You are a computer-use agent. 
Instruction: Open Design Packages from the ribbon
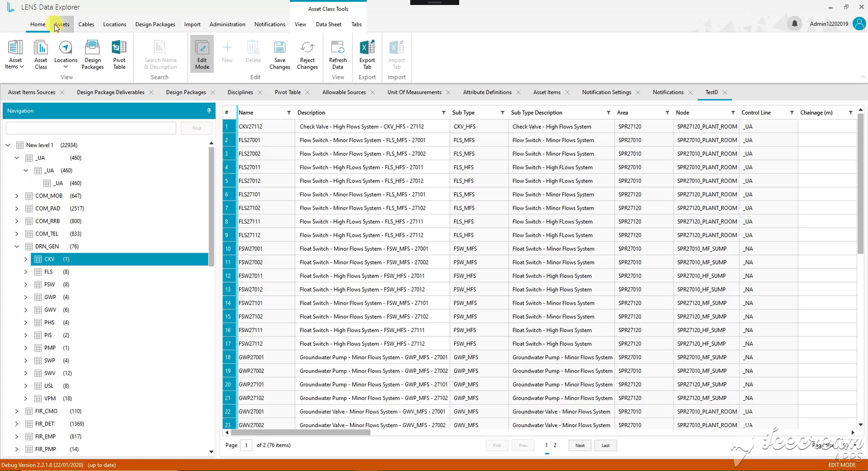(x=92, y=54)
